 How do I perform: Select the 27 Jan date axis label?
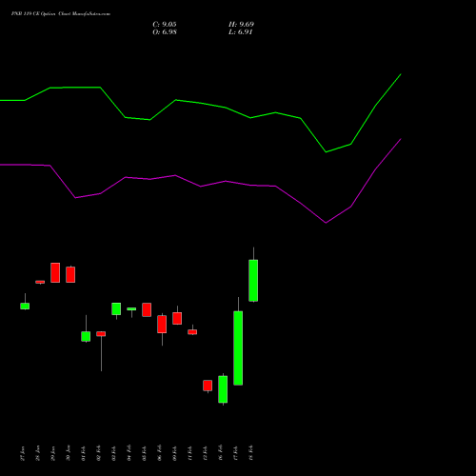tap(23, 453)
